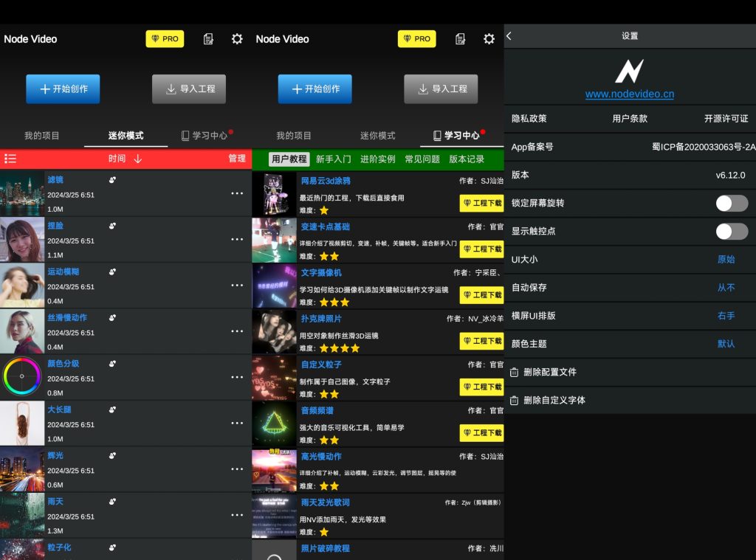The image size is (756, 560).
Task: Open 用户条款 in settings
Action: coord(630,119)
